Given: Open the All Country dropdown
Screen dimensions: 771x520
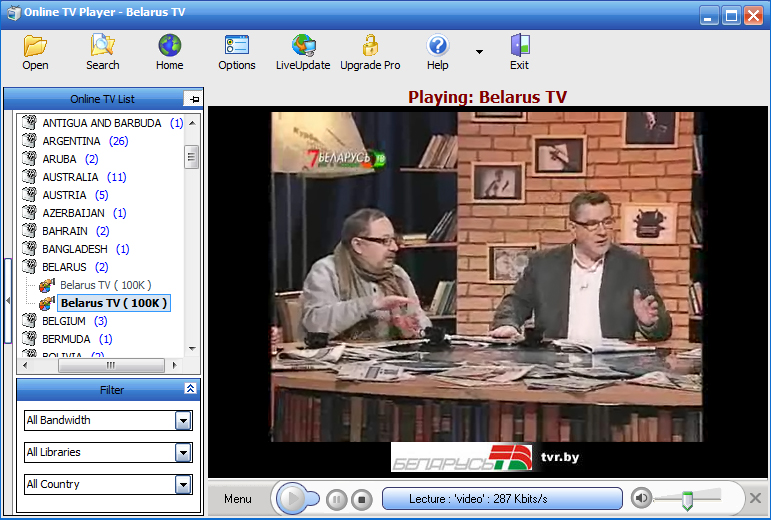Looking at the screenshot, I should [x=183, y=485].
